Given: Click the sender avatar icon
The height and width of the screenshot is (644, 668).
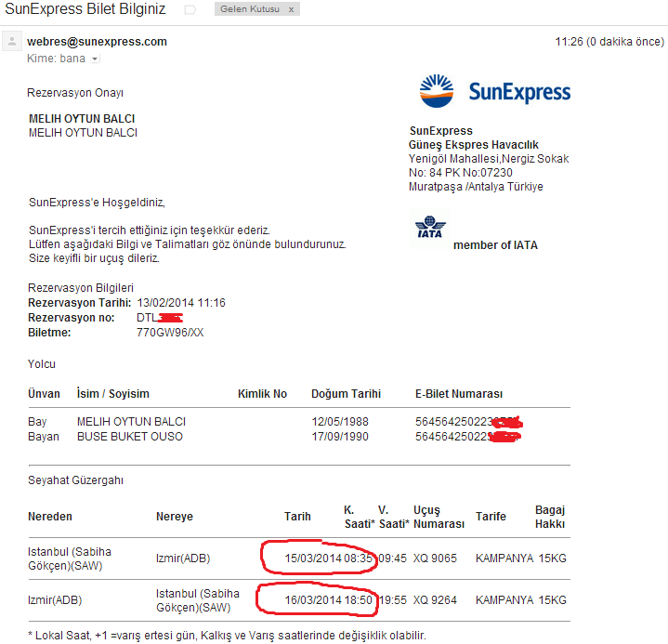Looking at the screenshot, I should click(12, 41).
